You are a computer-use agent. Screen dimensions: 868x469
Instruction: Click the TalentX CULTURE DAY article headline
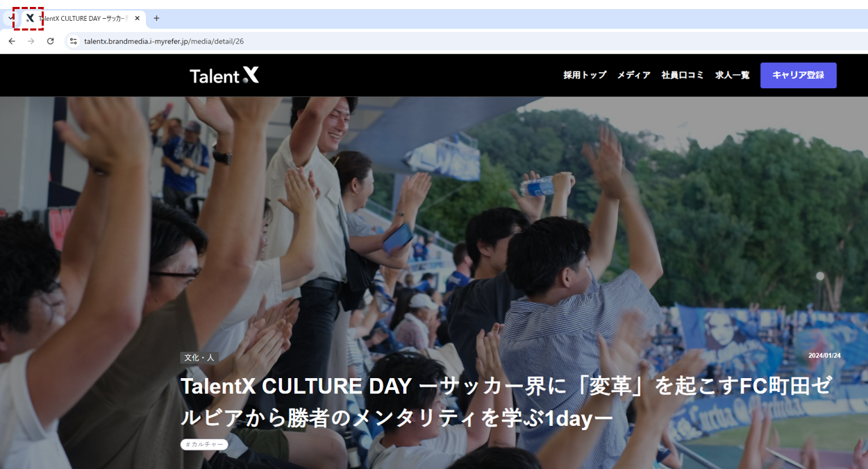506,402
